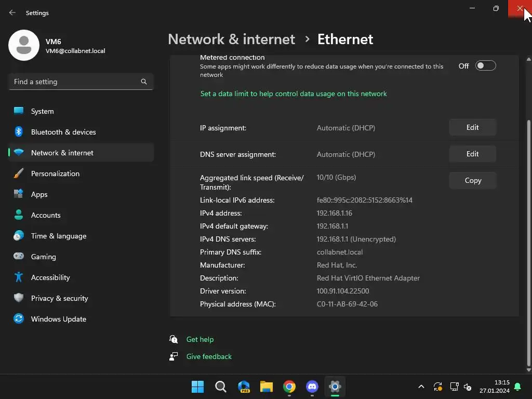The height and width of the screenshot is (399, 532).
Task: Click the Get help link
Action: coord(199,339)
